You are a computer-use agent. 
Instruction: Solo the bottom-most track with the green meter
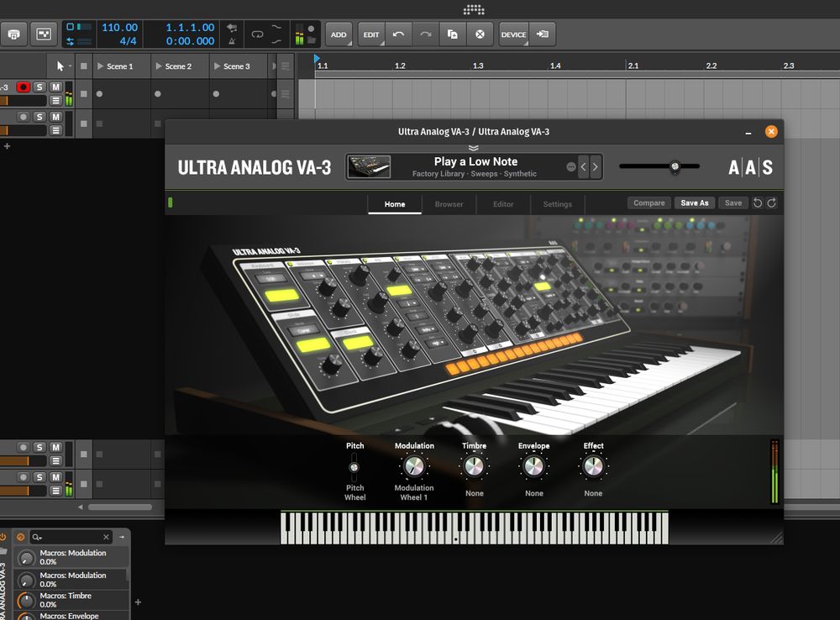pyautogui.click(x=39, y=477)
